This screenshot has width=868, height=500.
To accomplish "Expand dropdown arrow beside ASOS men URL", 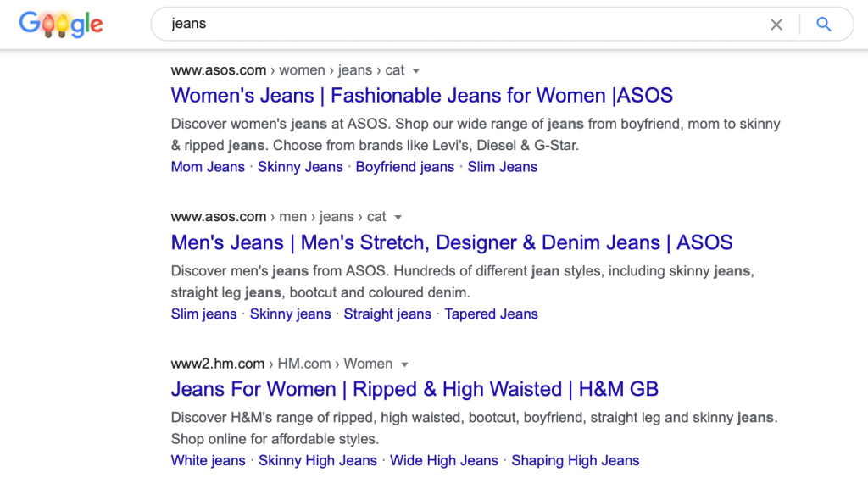I will pos(398,218).
